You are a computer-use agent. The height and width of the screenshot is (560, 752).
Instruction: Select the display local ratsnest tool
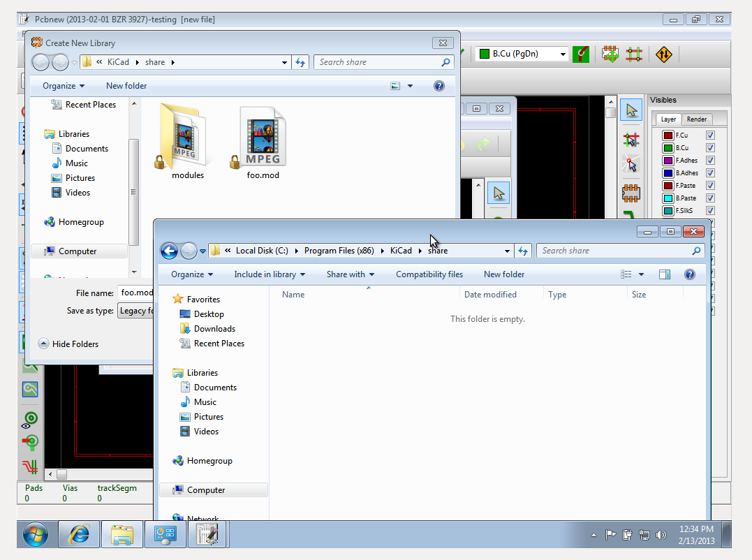(631, 165)
